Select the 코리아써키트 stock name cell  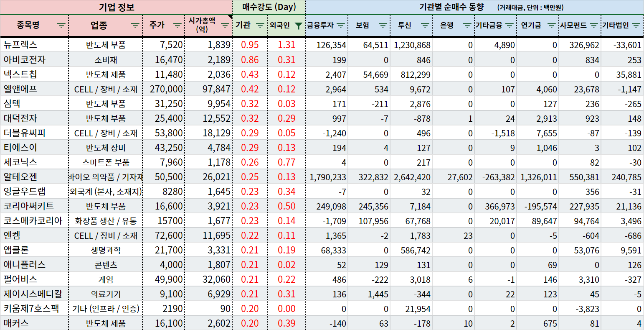pos(34,206)
